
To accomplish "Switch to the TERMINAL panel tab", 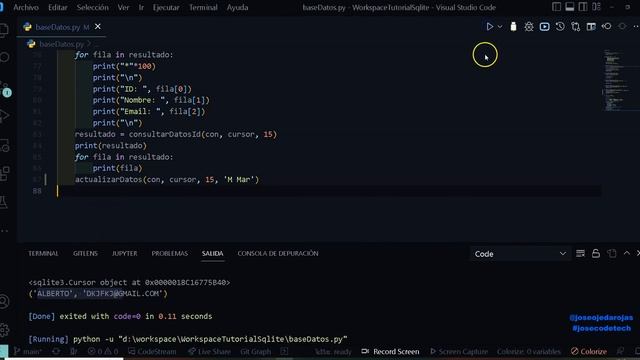I will click(x=43, y=253).
